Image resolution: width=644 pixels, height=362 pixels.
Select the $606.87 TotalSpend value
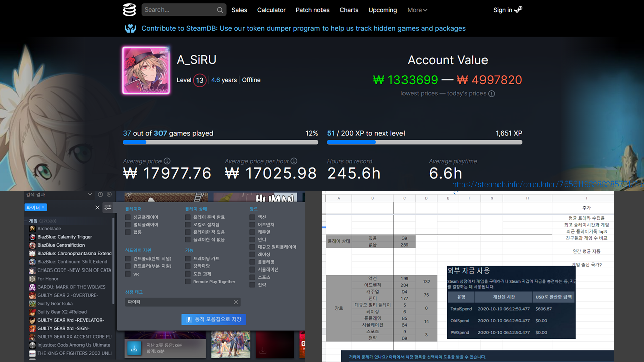[543, 309]
